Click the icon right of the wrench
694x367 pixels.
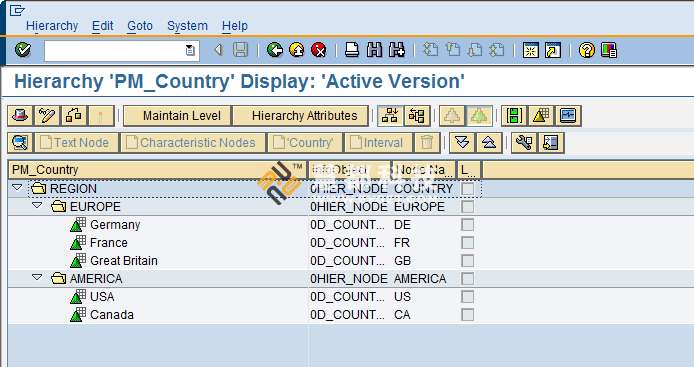pyautogui.click(x=551, y=143)
